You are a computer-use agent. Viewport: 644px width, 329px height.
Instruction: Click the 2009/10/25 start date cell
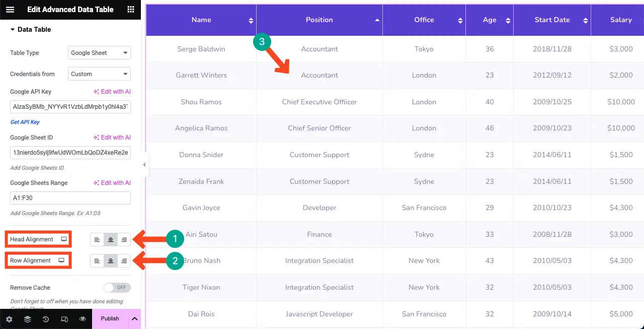552,102
